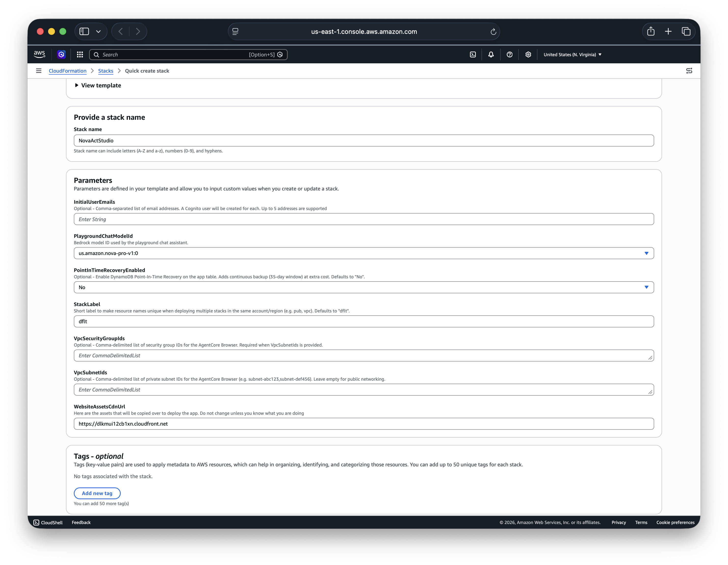
Task: Open the settings gear in AWS navbar
Action: coord(528,54)
